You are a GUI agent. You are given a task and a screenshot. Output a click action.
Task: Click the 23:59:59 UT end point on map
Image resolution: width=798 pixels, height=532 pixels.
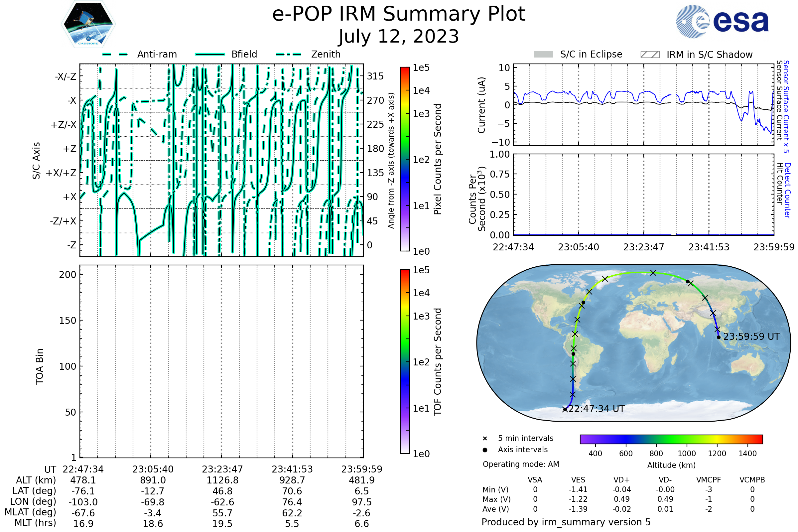719,337
